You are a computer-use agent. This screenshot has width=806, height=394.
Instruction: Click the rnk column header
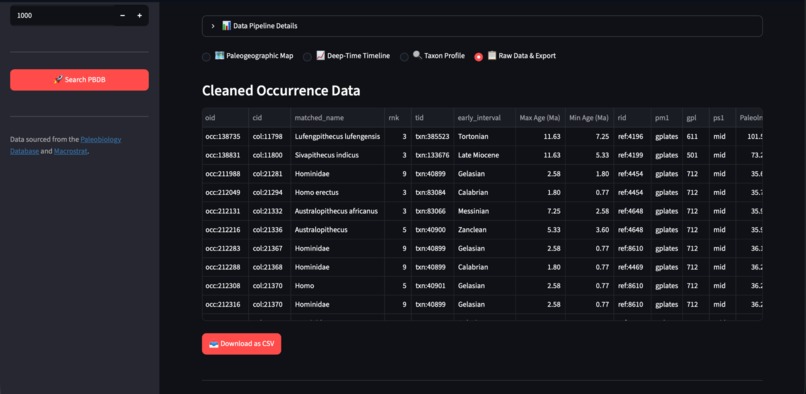click(x=398, y=118)
